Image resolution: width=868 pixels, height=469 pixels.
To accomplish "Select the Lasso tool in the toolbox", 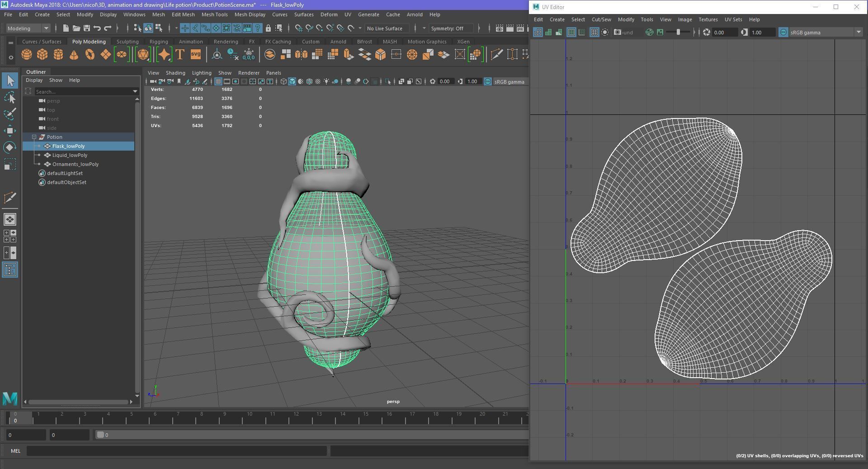I will [x=10, y=97].
